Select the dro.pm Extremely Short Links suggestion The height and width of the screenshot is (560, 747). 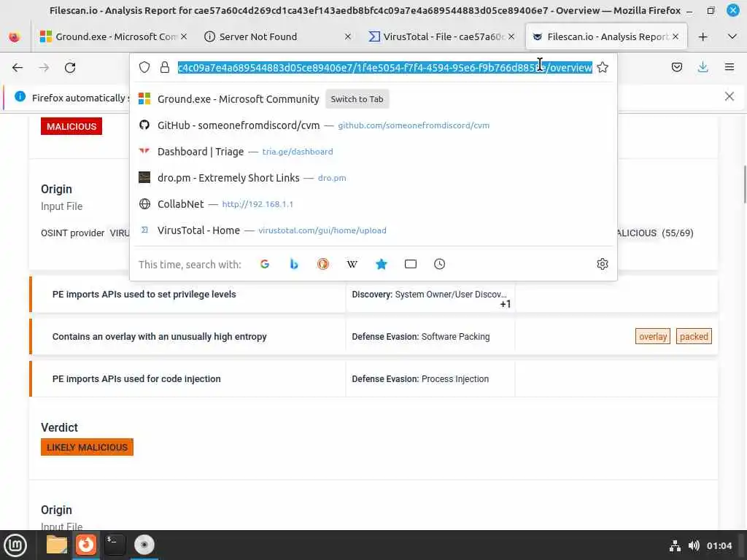point(373,178)
